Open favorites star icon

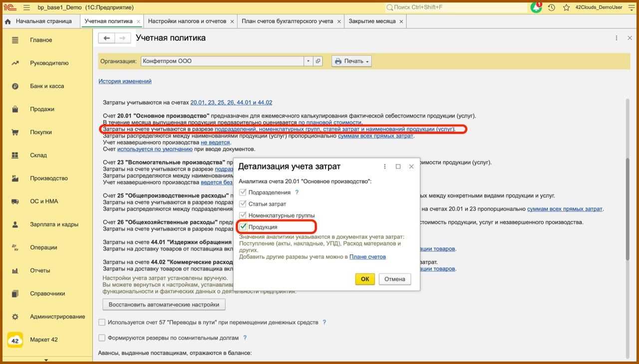[567, 7]
